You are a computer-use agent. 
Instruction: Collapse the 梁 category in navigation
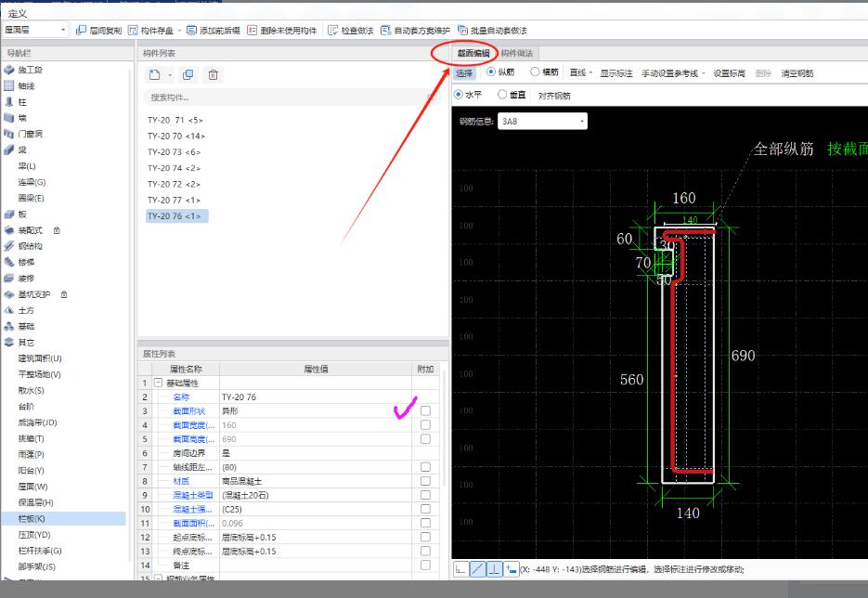tap(9, 149)
